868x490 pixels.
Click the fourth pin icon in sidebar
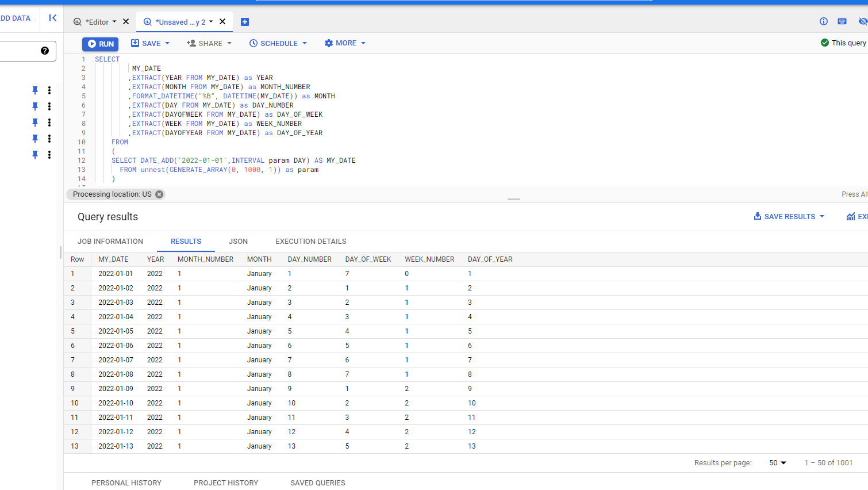35,139
